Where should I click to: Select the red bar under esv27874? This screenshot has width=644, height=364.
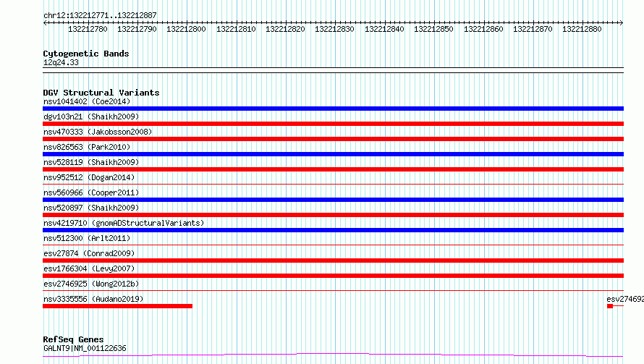click(333, 261)
